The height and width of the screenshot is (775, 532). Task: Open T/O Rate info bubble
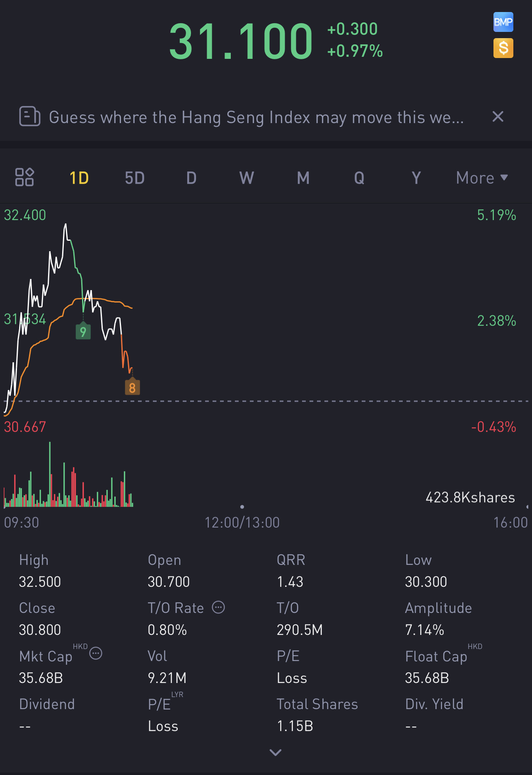(x=218, y=608)
